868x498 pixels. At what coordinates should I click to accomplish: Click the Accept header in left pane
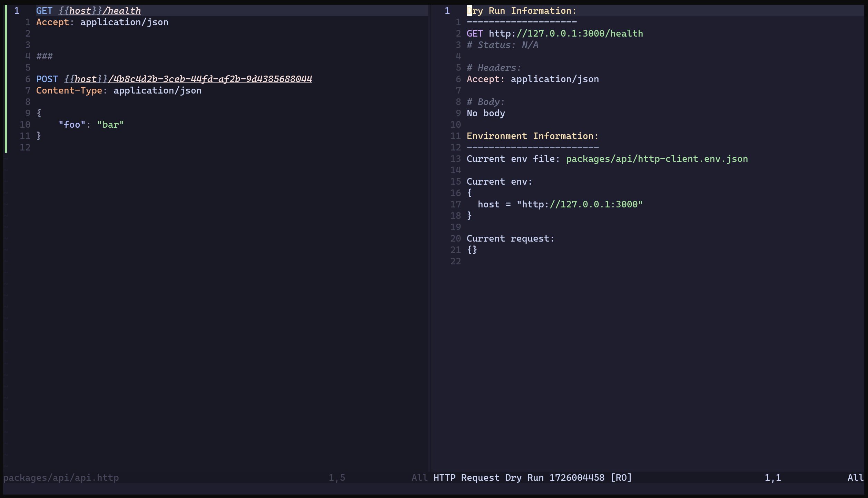pos(52,22)
